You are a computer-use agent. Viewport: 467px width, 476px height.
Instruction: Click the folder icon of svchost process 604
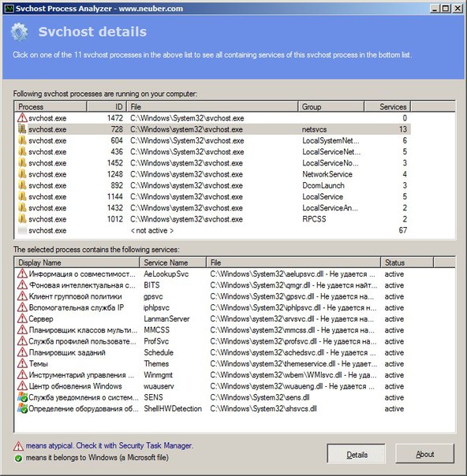pyautogui.click(x=22, y=140)
